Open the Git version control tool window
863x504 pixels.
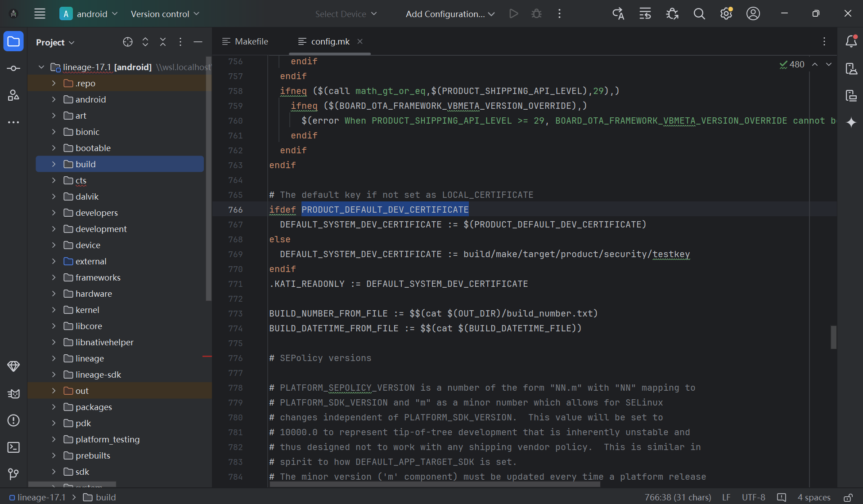[13, 474]
